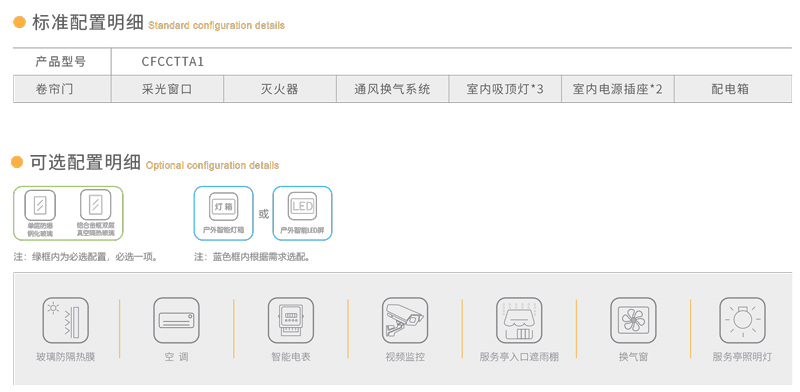Click the 或 text between blue boxes

(263, 214)
